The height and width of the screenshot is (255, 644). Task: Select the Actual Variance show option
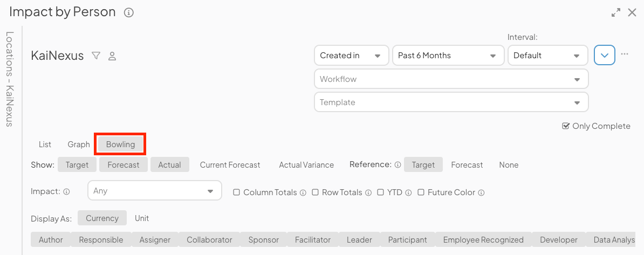click(306, 165)
